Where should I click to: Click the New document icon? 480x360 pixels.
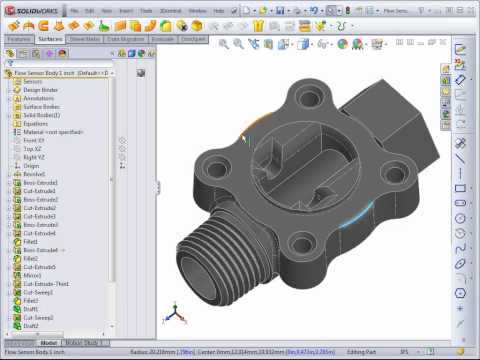click(x=246, y=11)
